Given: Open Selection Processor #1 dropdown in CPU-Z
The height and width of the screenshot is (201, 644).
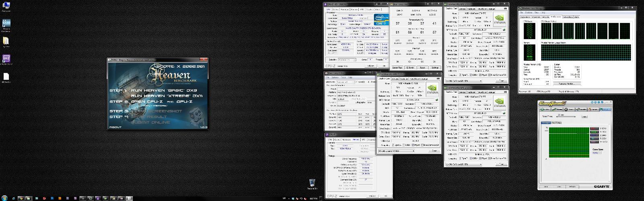Looking at the screenshot, I should click(347, 60).
